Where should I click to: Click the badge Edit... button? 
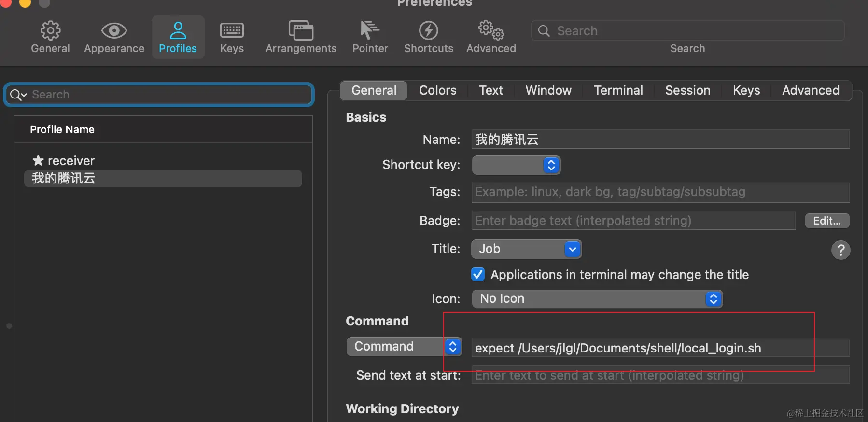827,221
